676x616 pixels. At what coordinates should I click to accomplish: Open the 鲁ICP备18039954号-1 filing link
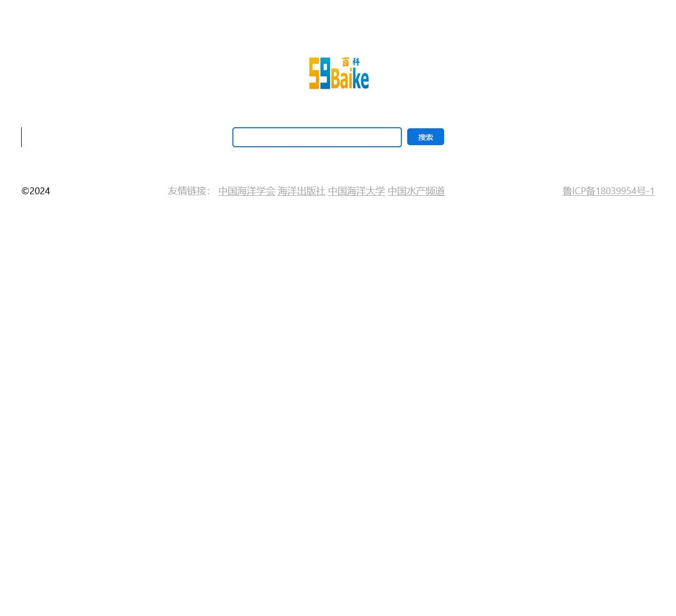[x=608, y=191]
